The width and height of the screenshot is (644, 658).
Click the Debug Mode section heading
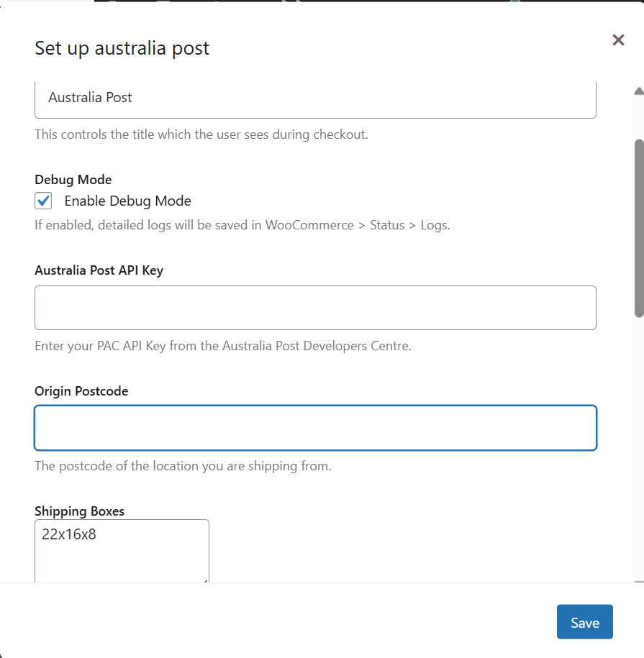[73, 179]
